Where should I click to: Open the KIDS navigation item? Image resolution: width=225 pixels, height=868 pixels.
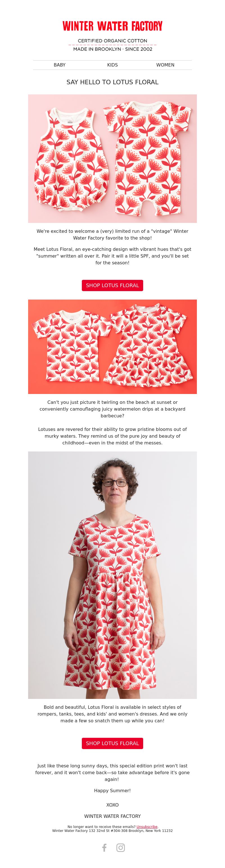pos(112,65)
